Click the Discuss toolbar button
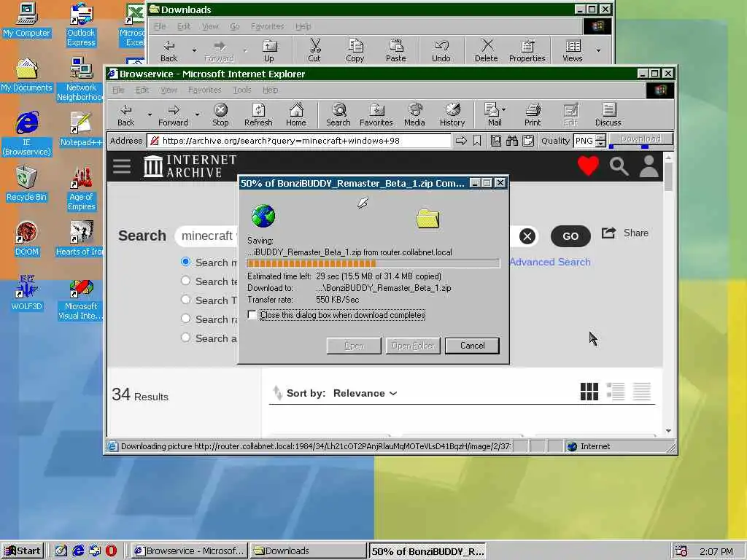Screen dimensions: 747x560 608,114
